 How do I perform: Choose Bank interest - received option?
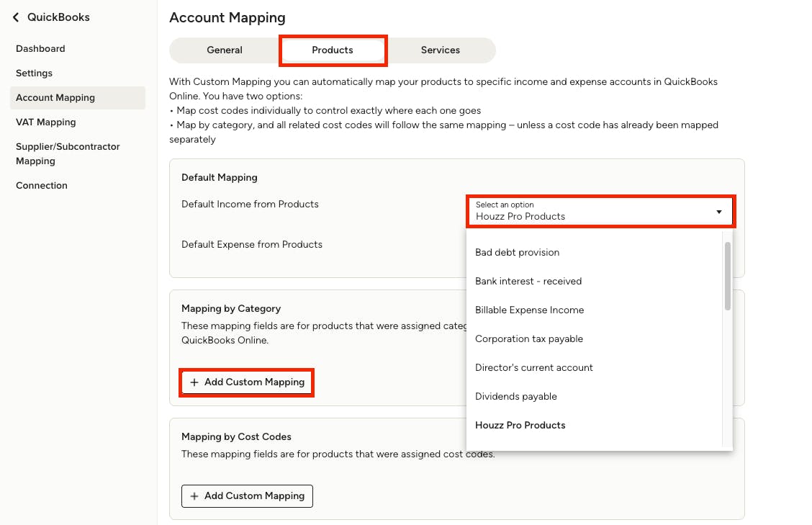(x=594, y=282)
